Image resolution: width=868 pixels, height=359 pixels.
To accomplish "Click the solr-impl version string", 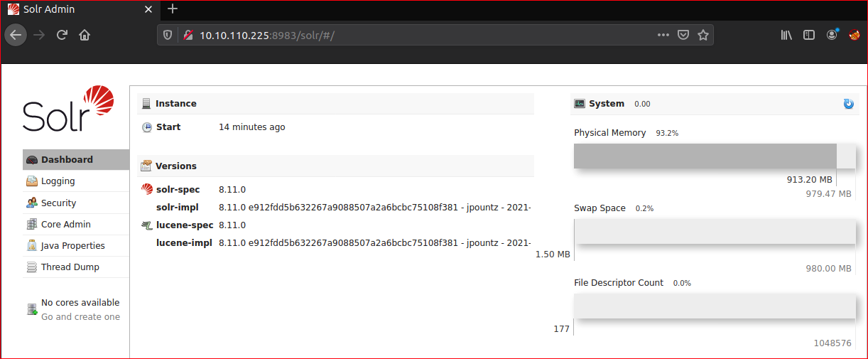I will (374, 207).
